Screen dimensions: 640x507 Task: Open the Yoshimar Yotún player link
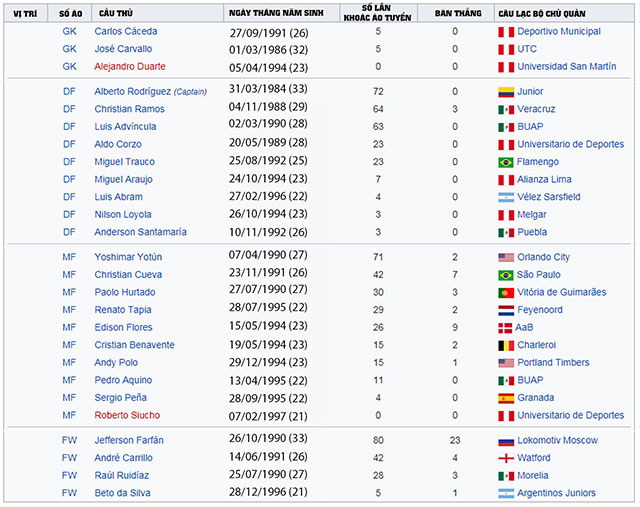[x=127, y=257]
